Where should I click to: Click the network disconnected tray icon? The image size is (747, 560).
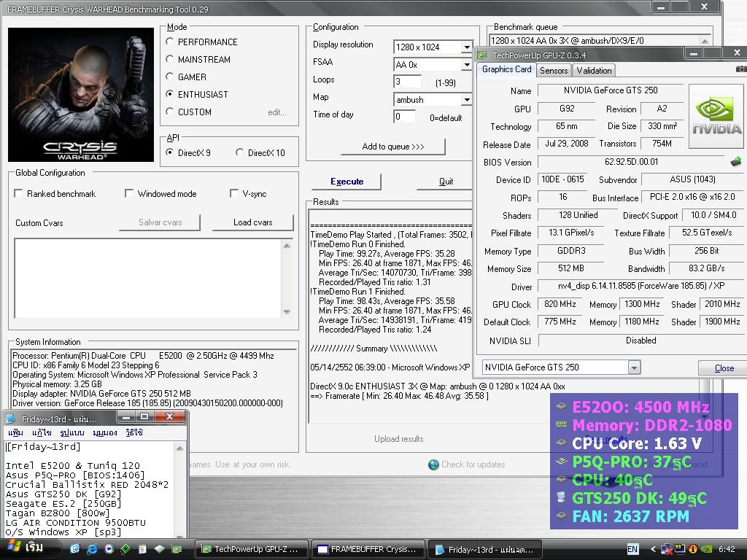pyautogui.click(x=666, y=549)
